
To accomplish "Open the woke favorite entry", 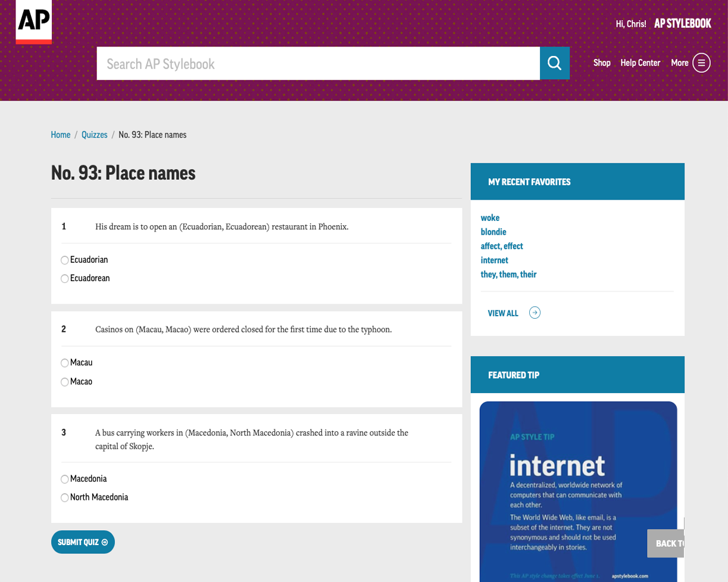I will click(490, 217).
